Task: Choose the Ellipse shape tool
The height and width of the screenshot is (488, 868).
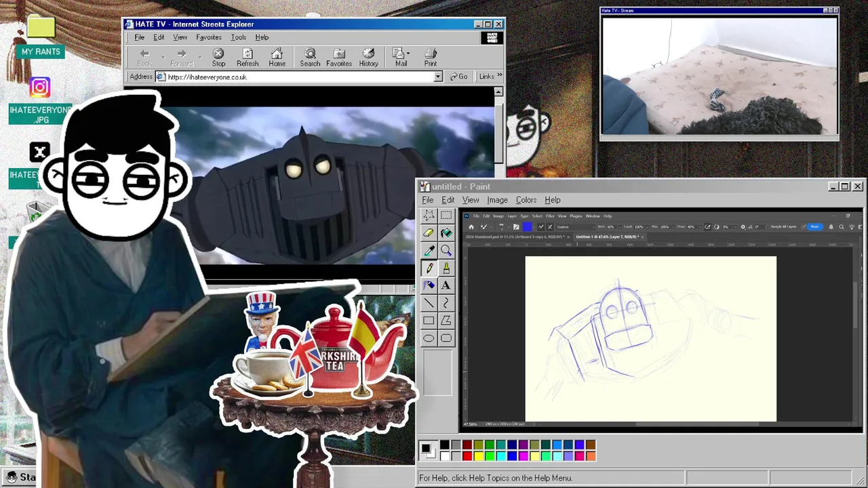Action: [429, 338]
